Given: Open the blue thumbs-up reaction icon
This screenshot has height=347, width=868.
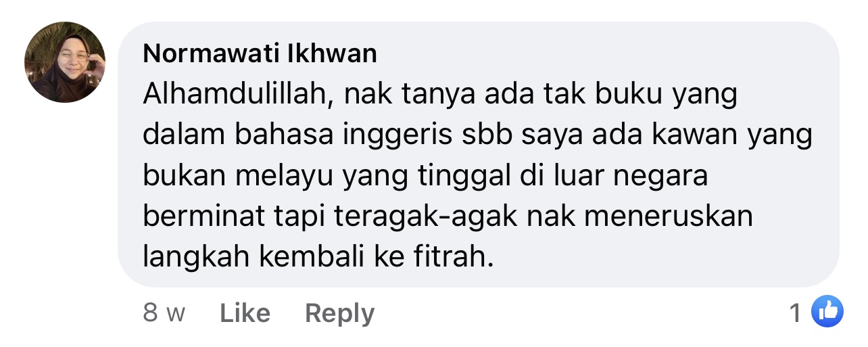Looking at the screenshot, I should [827, 312].
